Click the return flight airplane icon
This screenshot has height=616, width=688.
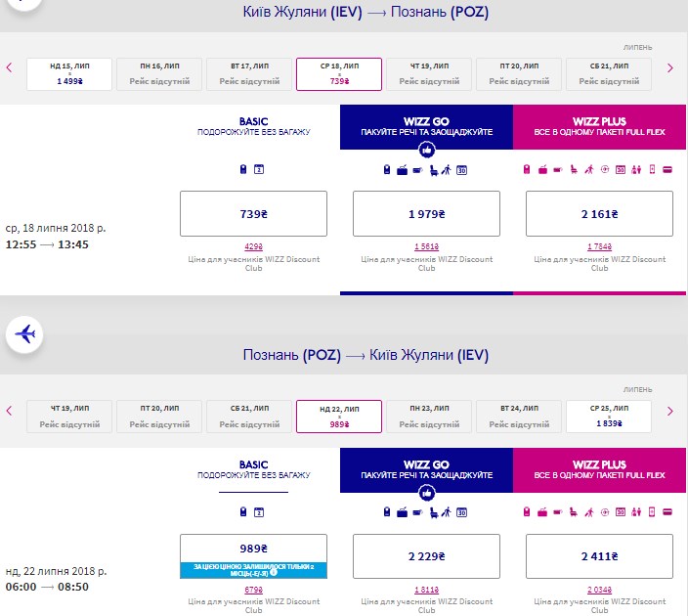26,335
